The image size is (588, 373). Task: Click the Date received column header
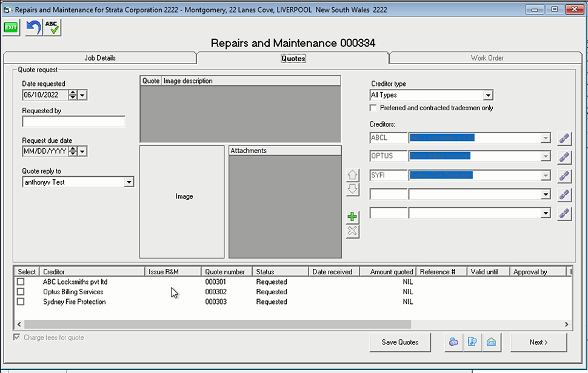tap(334, 272)
